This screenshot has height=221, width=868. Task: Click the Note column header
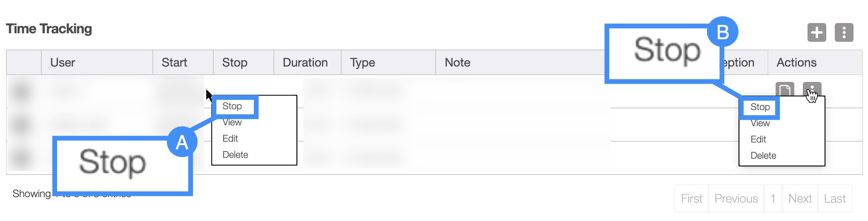click(x=457, y=63)
